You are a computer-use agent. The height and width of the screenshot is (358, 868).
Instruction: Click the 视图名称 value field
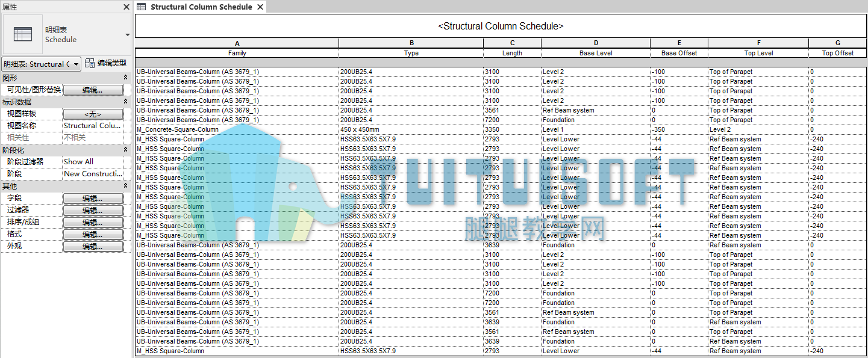[93, 126]
